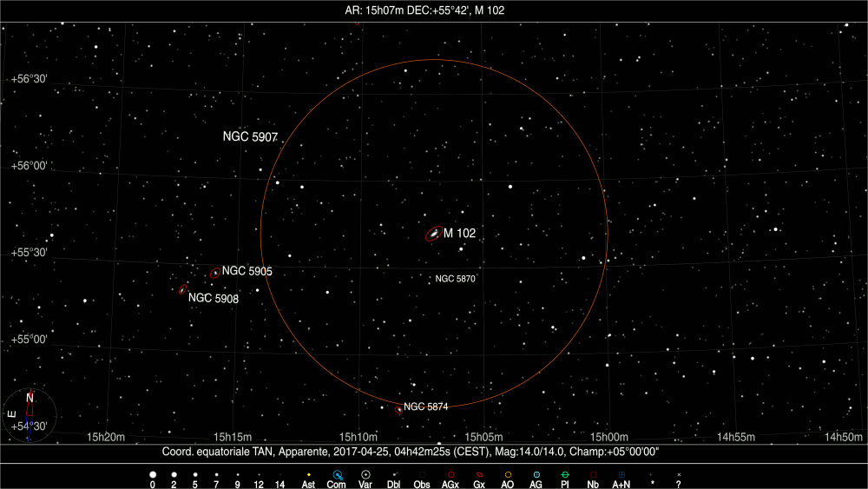Click the 'AG' globular cluster legend symbol
Screen dimensions: 868x489
click(x=536, y=475)
